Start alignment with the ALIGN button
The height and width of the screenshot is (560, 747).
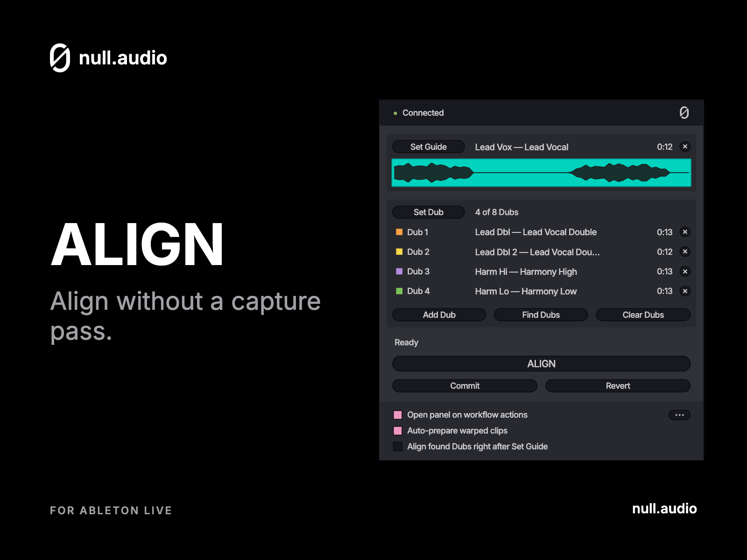click(x=542, y=364)
